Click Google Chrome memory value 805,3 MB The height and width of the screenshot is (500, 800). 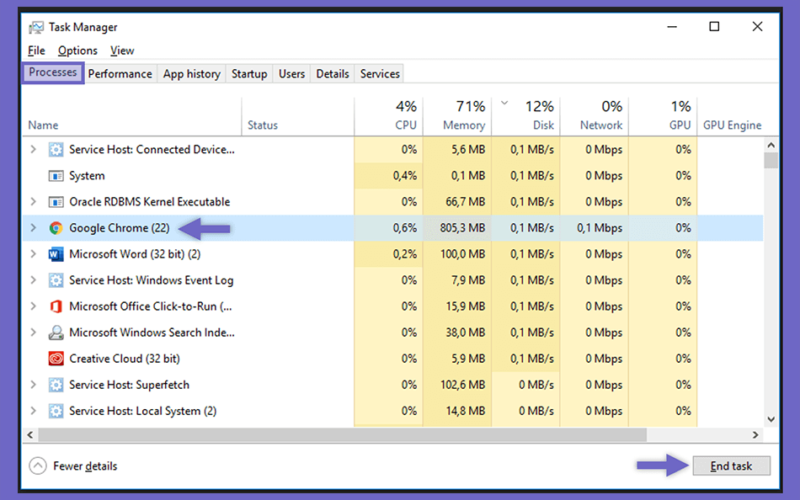click(x=462, y=228)
